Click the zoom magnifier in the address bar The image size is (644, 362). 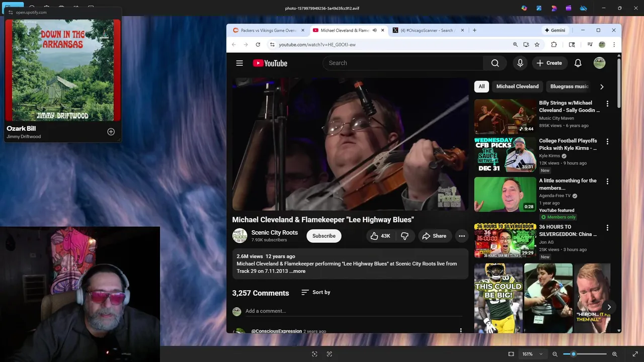[515, 44]
